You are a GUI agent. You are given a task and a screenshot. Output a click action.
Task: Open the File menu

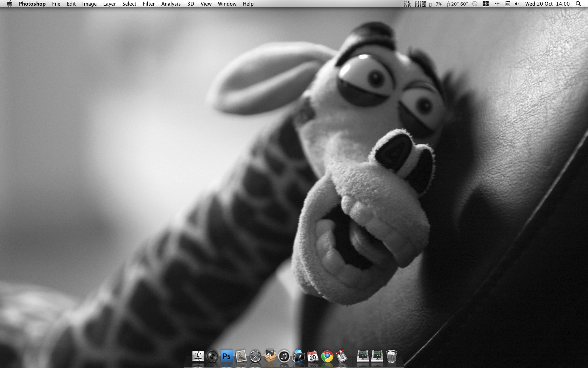[56, 4]
